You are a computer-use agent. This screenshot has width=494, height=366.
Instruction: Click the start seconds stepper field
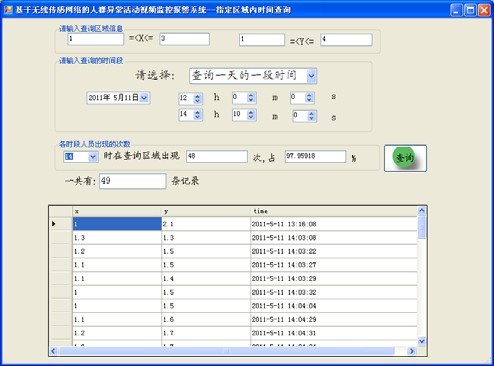[x=302, y=97]
